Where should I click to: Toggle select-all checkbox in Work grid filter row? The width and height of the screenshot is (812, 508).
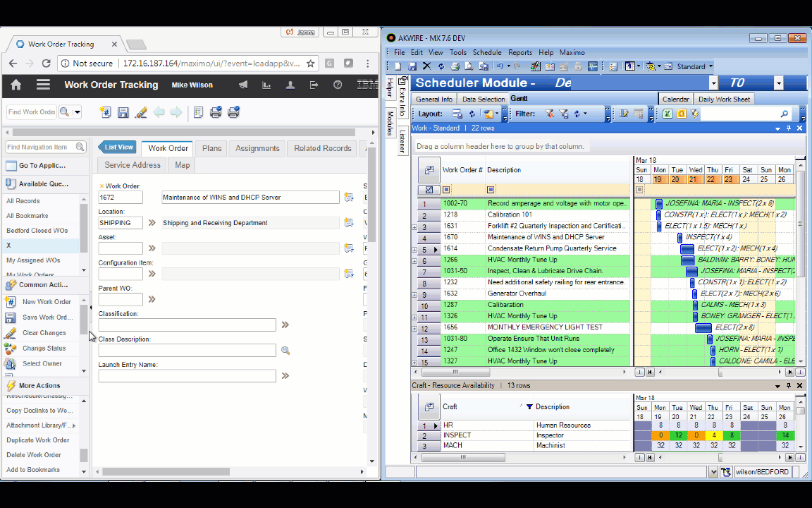(x=429, y=190)
